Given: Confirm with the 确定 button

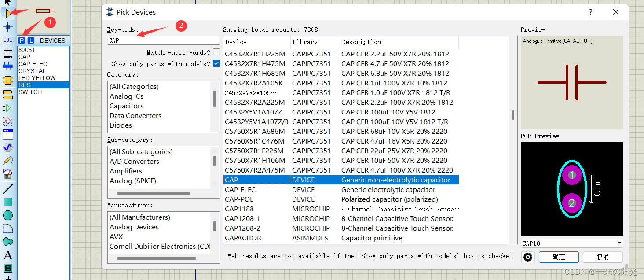Looking at the screenshot, I should click(x=559, y=257).
